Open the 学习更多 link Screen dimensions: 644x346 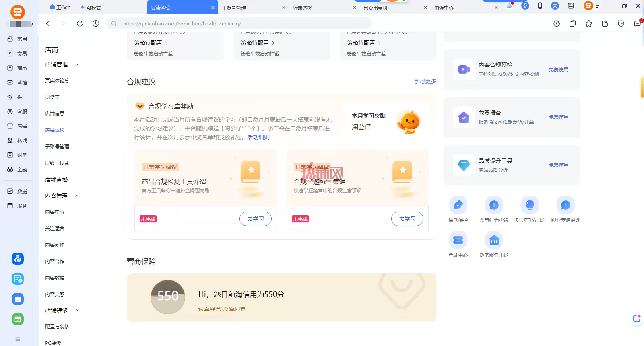point(425,81)
